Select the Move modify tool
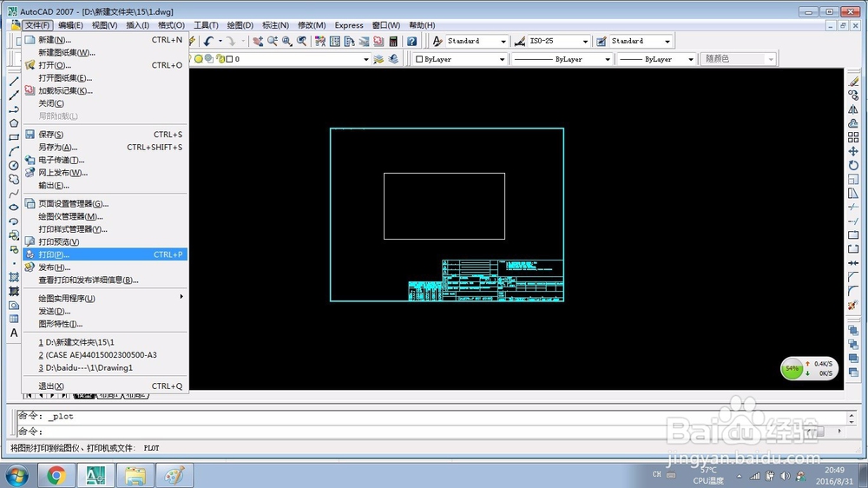This screenshot has height=488, width=868. click(x=853, y=151)
